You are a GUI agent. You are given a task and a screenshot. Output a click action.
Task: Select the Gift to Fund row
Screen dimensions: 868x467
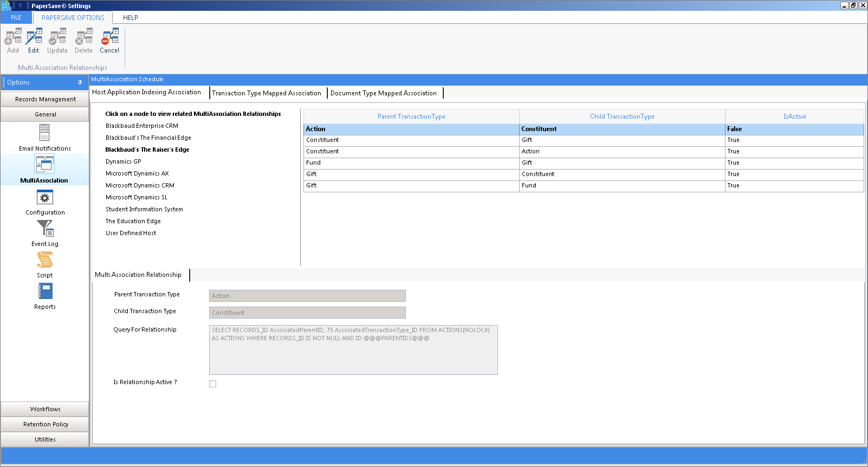(x=584, y=186)
